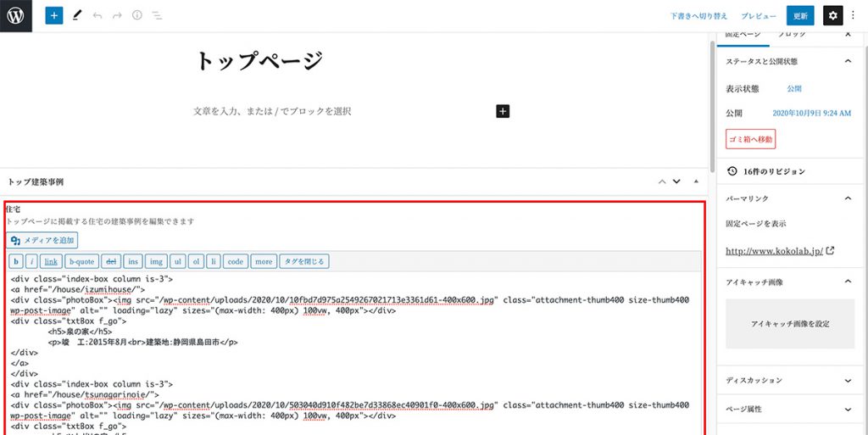Open the three-dot options menu
This screenshot has width=868, height=435.
pos(854,15)
